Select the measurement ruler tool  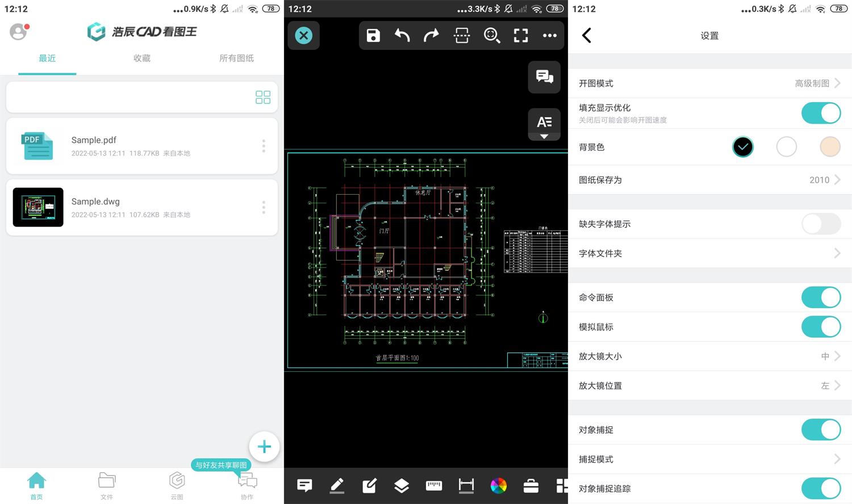434,485
